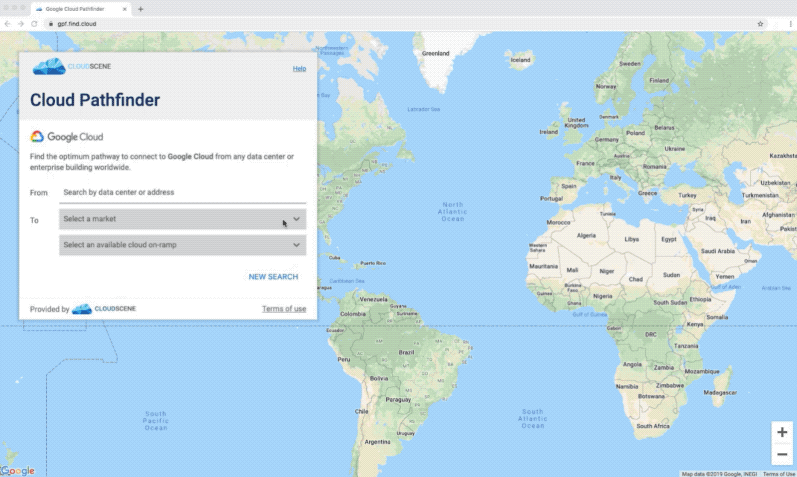Image resolution: width=797 pixels, height=477 pixels.
Task: Click the Egypt label on the map
Action: pos(668,239)
